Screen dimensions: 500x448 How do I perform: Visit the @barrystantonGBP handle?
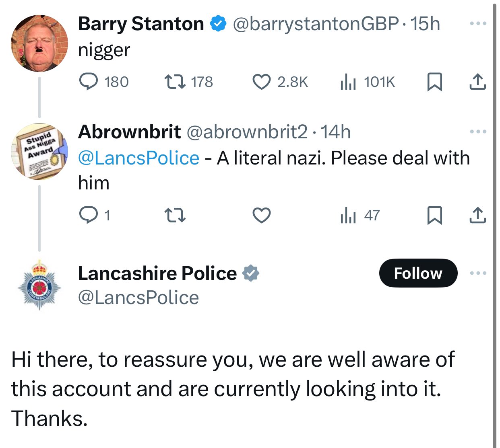[x=316, y=24]
